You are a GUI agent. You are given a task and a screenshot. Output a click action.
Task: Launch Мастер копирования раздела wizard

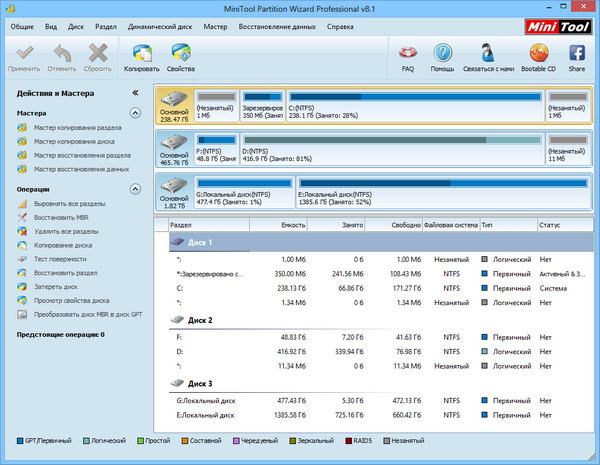78,127
